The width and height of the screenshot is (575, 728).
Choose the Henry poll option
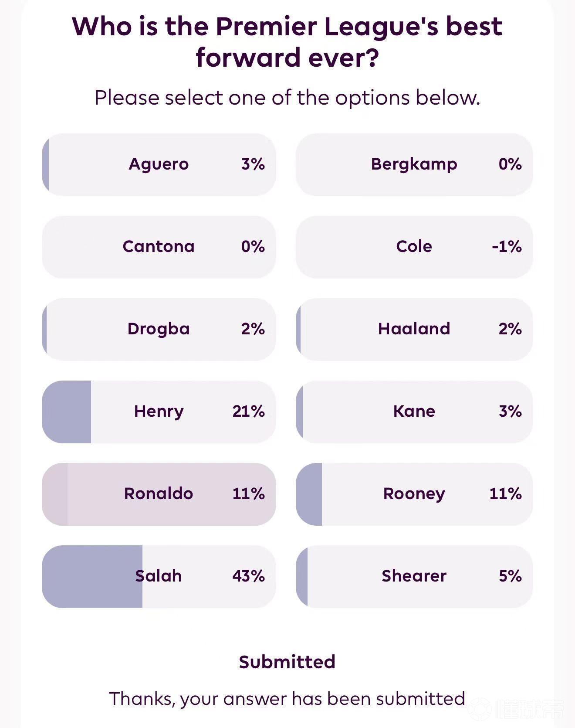[159, 412]
